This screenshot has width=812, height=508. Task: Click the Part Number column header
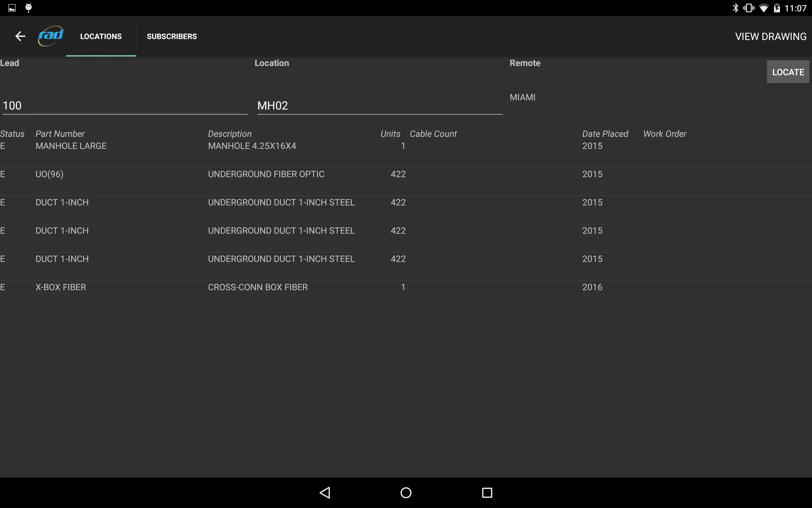[x=60, y=134]
